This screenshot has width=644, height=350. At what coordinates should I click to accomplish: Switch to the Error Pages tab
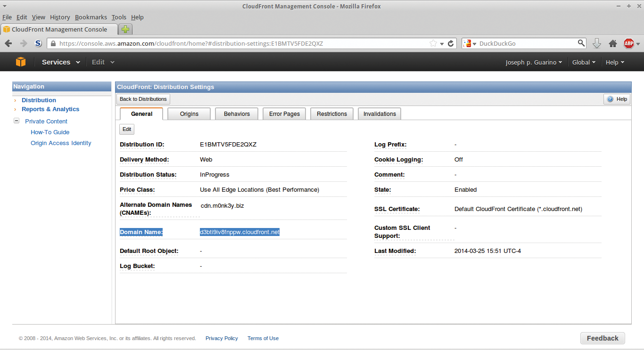tap(284, 114)
